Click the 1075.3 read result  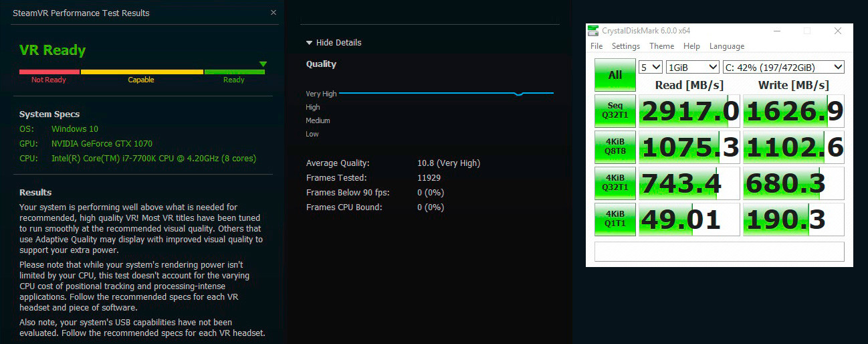pos(689,147)
